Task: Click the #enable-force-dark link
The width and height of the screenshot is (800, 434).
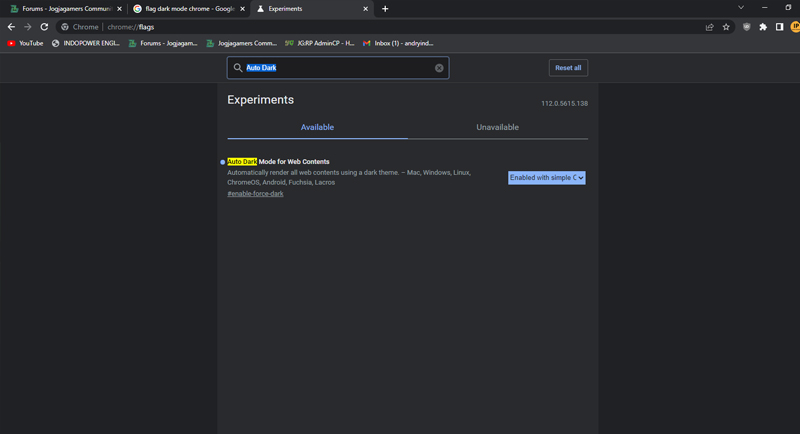Action: (x=255, y=194)
